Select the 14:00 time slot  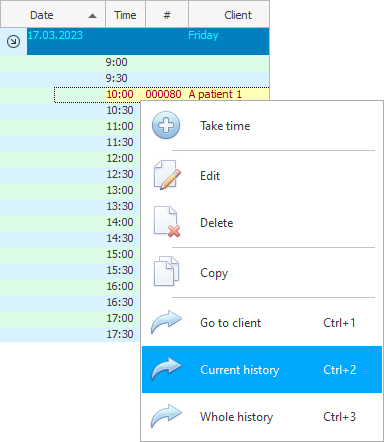[120, 222]
